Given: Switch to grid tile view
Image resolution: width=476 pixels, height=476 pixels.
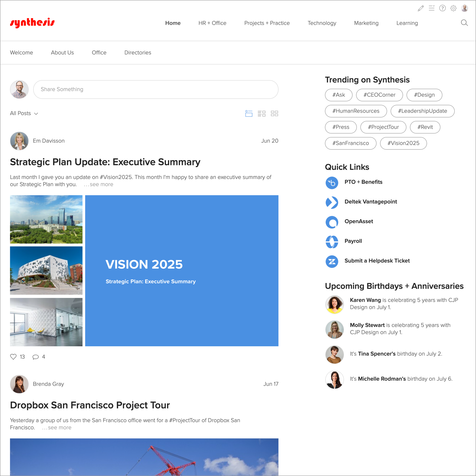Looking at the screenshot, I should click(x=274, y=113).
